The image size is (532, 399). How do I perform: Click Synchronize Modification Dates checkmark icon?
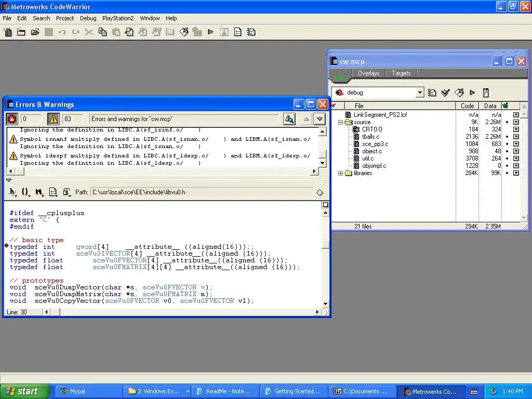445,92
